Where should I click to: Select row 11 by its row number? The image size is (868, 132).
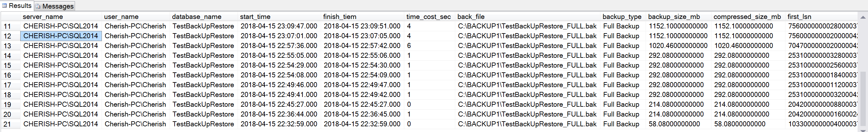tap(8, 26)
